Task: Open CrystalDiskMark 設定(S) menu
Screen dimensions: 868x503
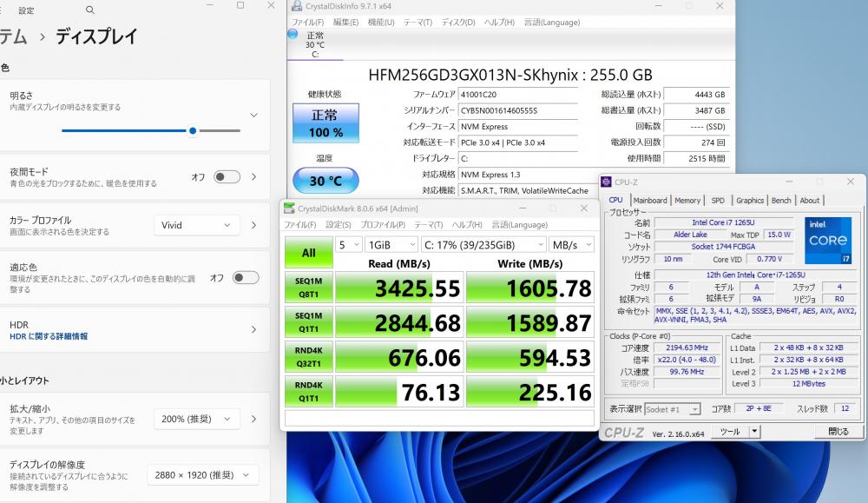Action: 339,224
